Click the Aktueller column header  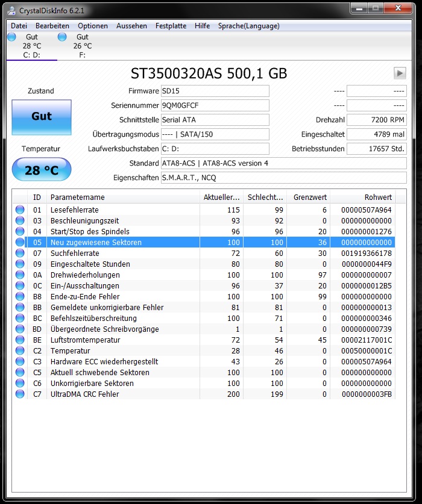tap(221, 198)
